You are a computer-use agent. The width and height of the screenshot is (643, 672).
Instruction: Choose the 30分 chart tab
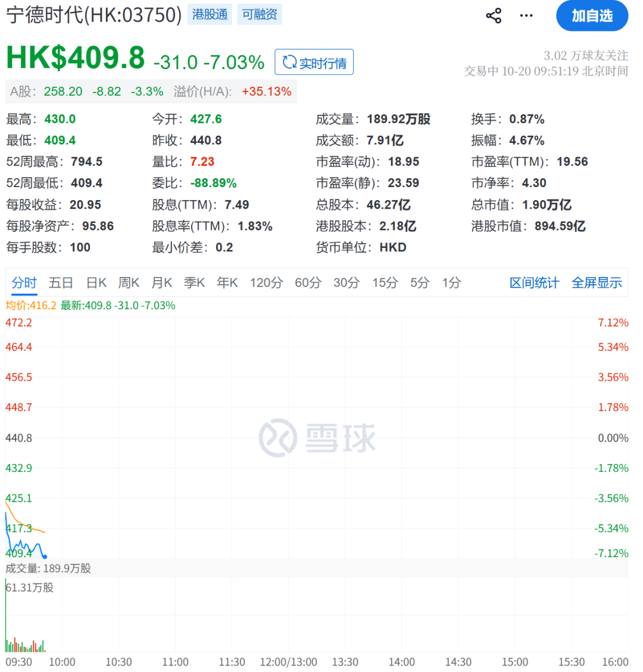click(347, 283)
